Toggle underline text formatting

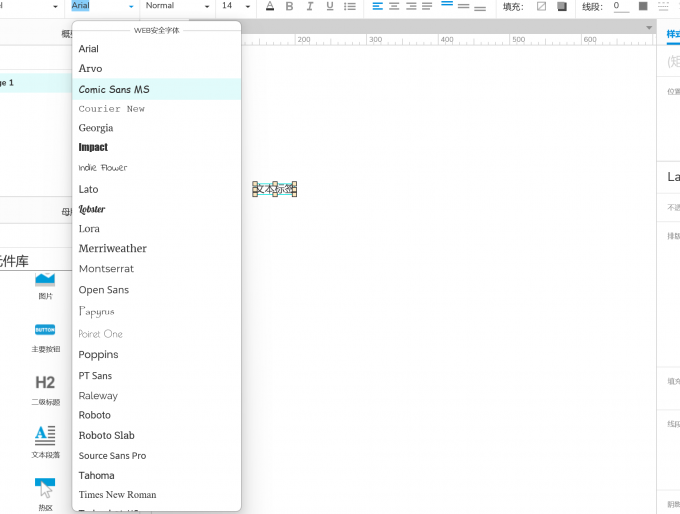click(x=329, y=7)
